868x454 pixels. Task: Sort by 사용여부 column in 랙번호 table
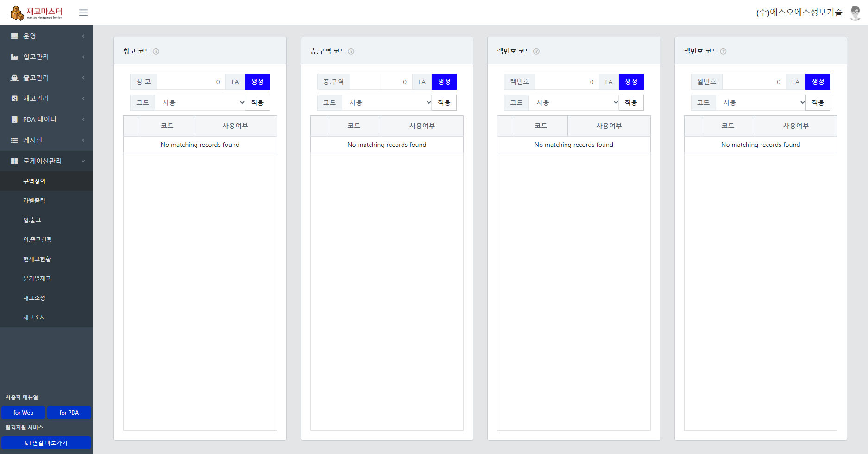coord(609,126)
